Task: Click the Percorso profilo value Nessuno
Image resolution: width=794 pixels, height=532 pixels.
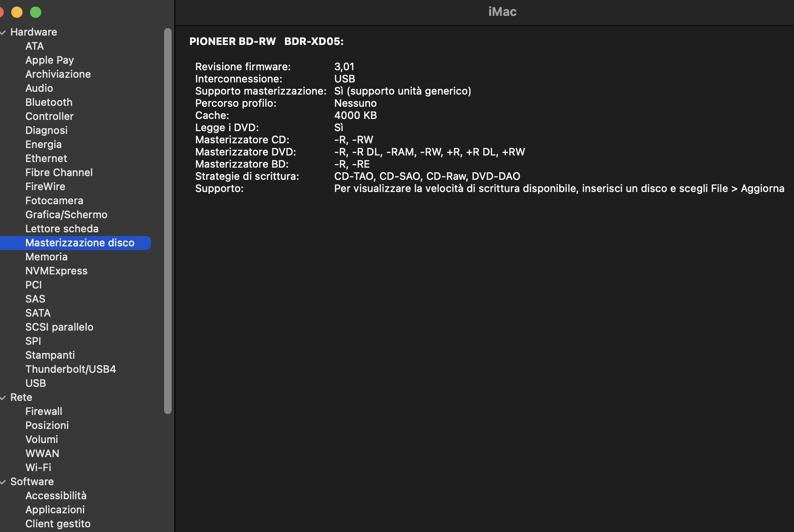Action: point(355,103)
